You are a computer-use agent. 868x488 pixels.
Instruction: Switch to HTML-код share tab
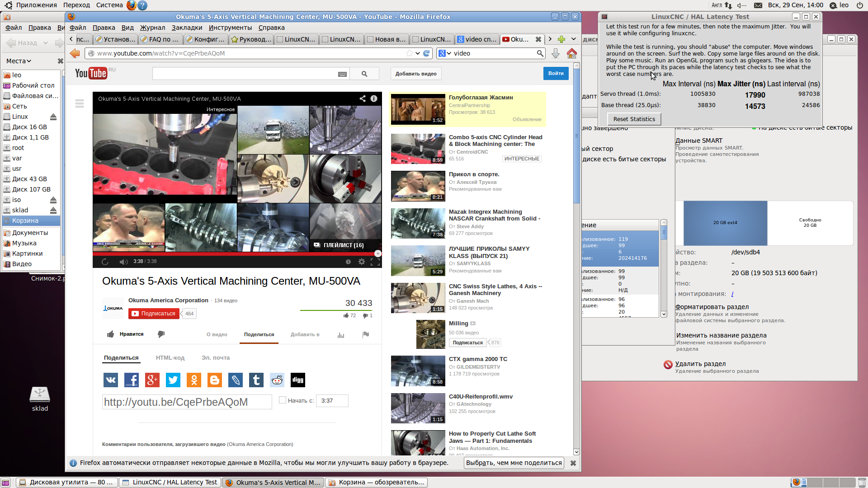(x=170, y=358)
